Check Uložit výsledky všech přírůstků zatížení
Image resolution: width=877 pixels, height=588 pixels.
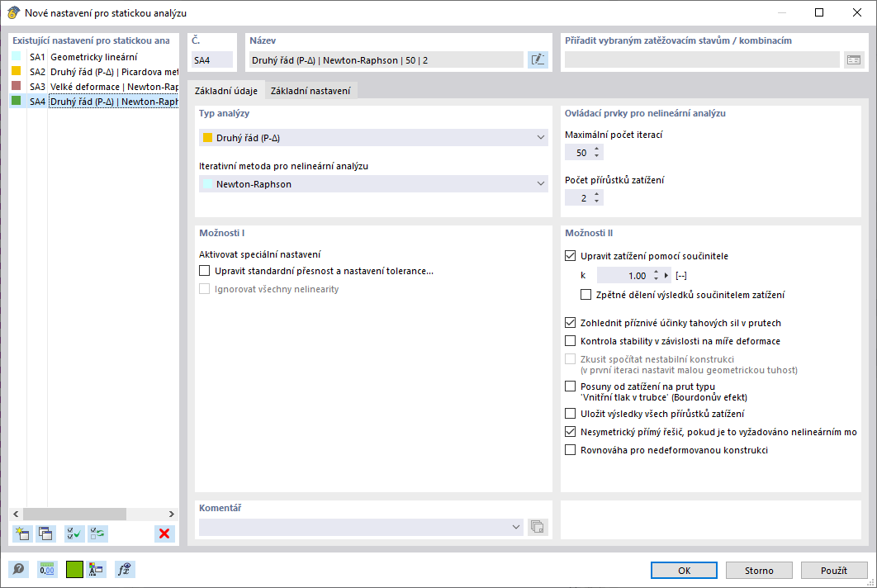(571, 413)
